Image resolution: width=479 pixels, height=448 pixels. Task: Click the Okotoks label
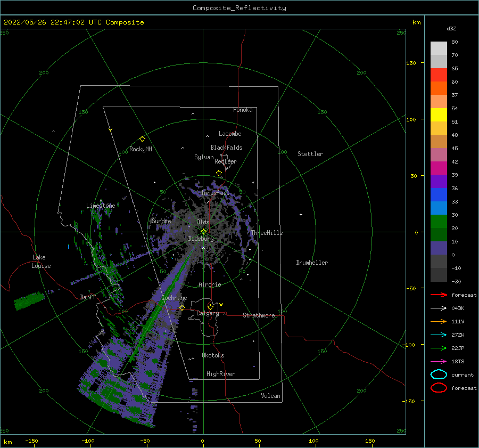click(x=213, y=355)
